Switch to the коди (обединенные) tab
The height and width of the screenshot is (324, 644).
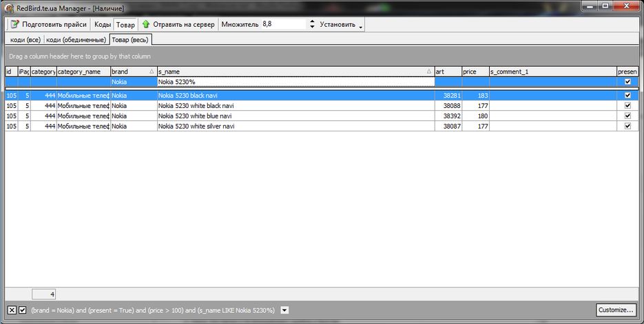76,40
